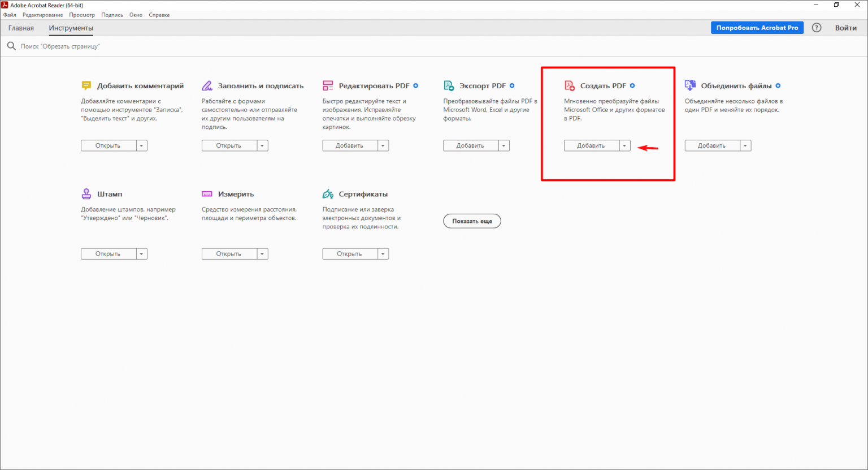
Task: Expand the dropdown arrow under Create PDF
Action: [624, 146]
